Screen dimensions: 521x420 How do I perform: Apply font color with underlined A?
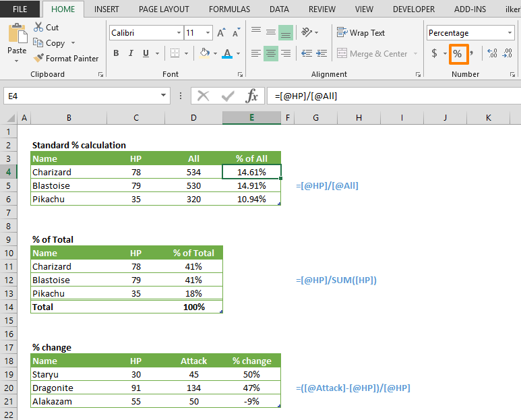tap(227, 53)
